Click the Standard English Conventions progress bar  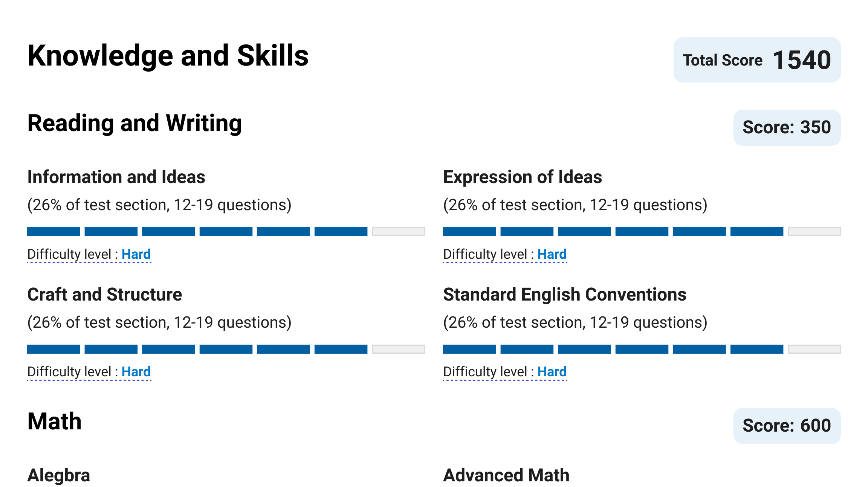642,349
